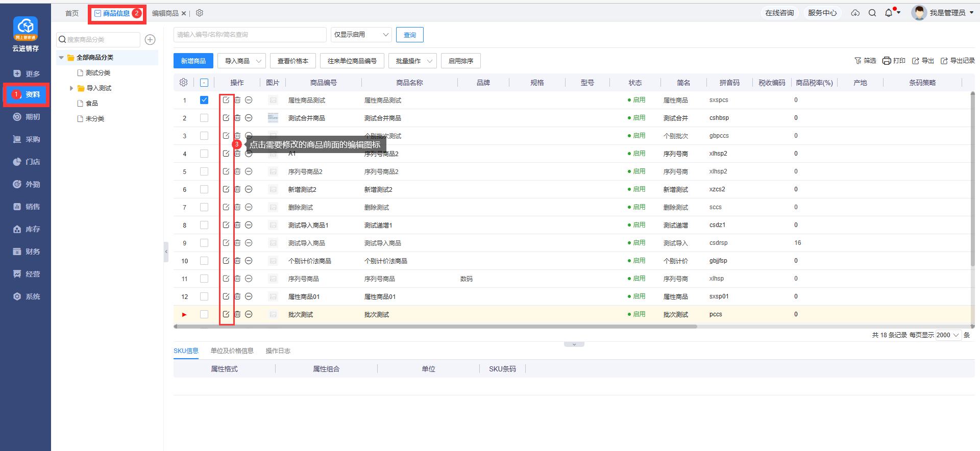Click the 新增商品 button

point(193,61)
